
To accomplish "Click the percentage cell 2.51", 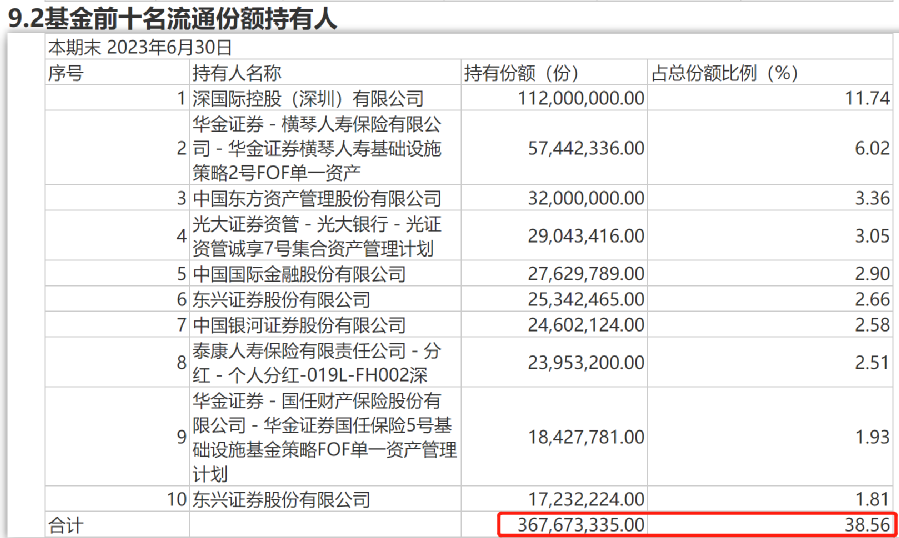I will click(x=872, y=362).
